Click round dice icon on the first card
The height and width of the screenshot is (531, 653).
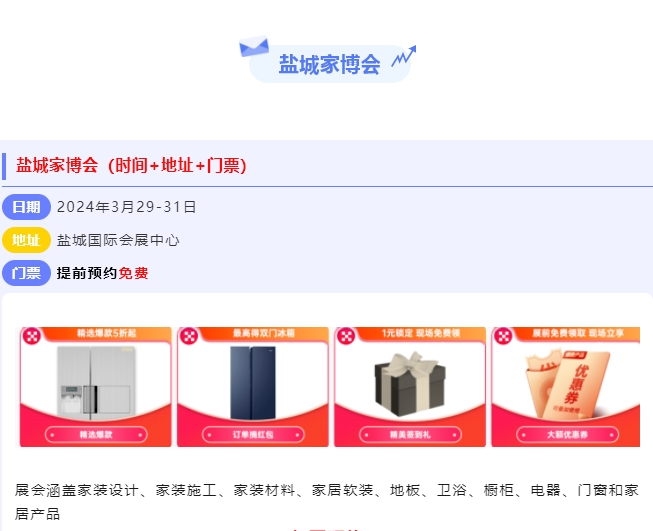point(32,337)
